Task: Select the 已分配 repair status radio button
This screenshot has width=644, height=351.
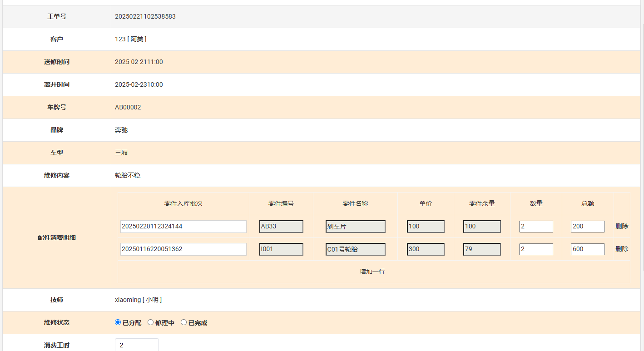Action: tap(118, 322)
